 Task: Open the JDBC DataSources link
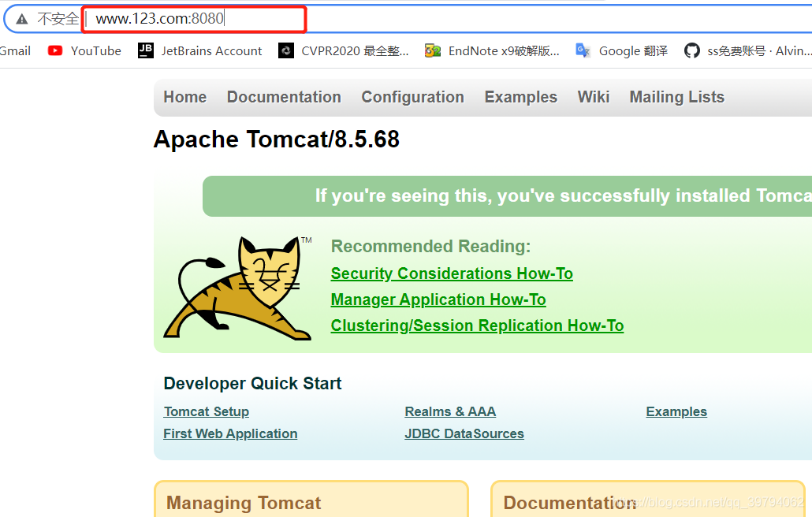(464, 433)
